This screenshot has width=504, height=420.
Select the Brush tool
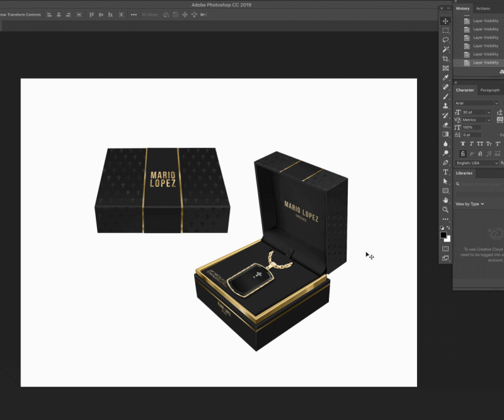coord(446,96)
